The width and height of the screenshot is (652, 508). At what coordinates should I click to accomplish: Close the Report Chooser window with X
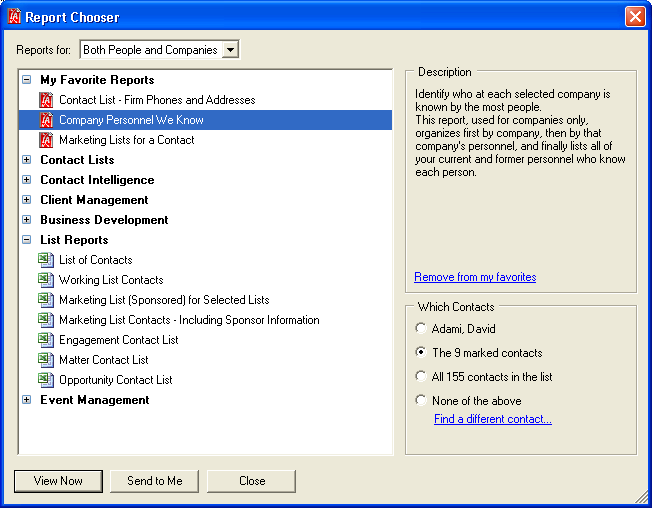(x=635, y=17)
